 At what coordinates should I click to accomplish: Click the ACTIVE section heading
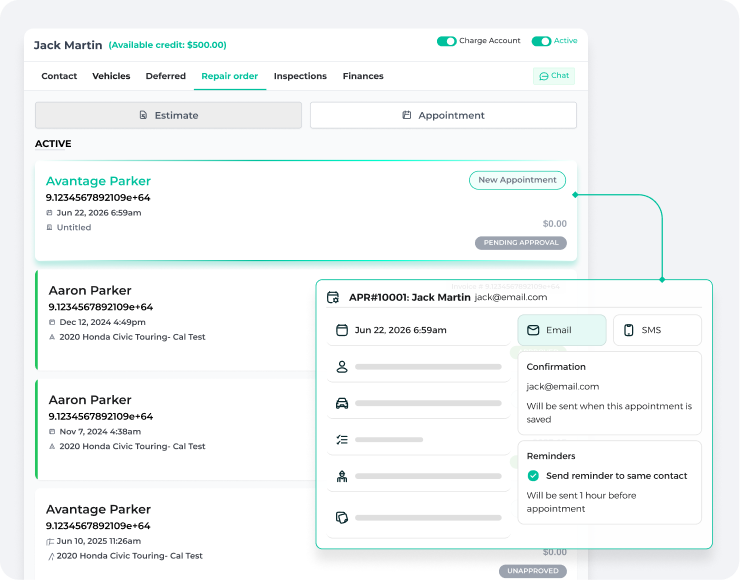point(53,143)
